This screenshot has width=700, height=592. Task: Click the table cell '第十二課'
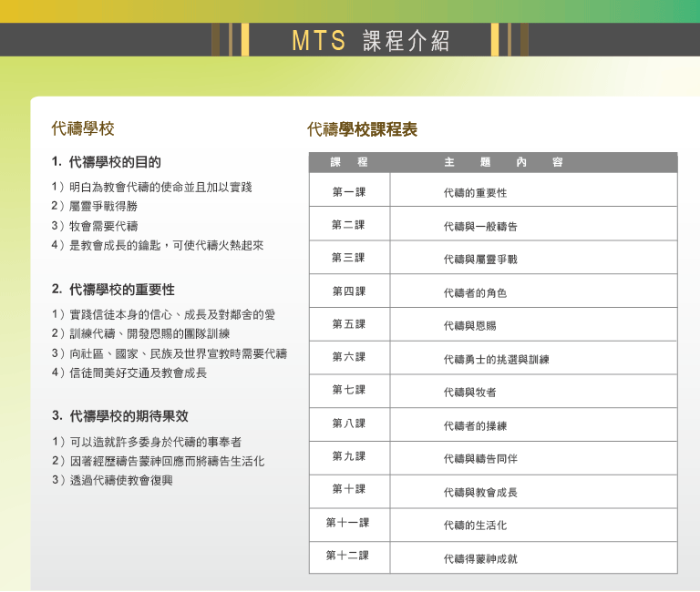[347, 555]
